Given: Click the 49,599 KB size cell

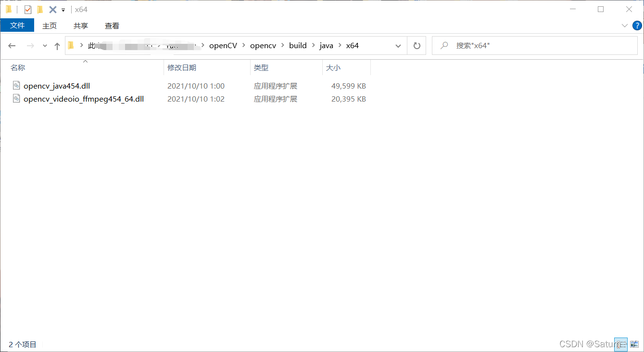Looking at the screenshot, I should [x=349, y=86].
